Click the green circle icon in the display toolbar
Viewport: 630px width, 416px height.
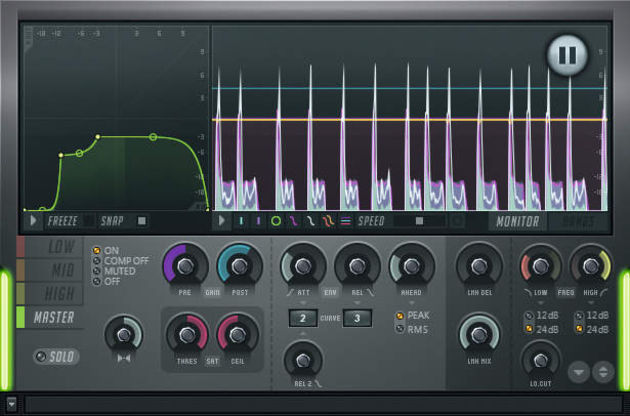[x=276, y=221]
